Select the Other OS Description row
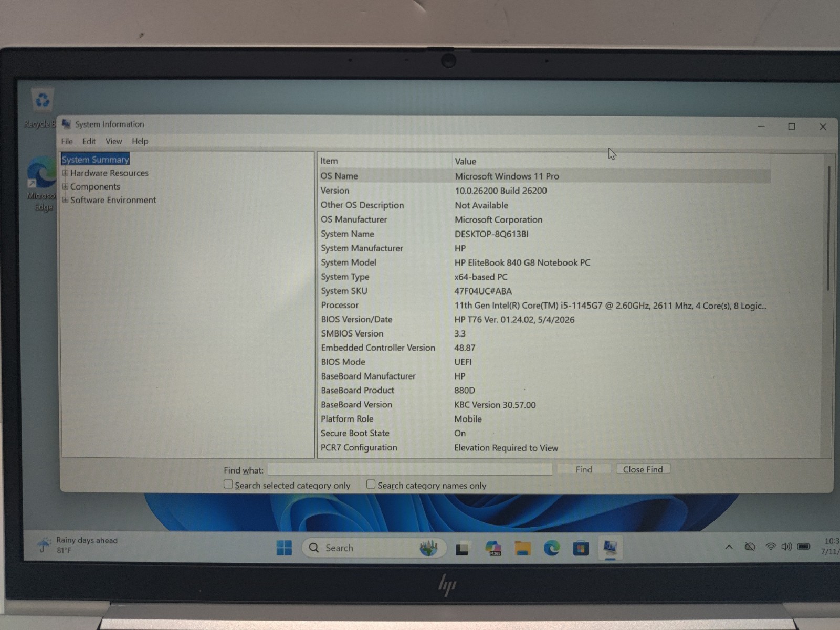The width and height of the screenshot is (840, 630). (x=544, y=205)
